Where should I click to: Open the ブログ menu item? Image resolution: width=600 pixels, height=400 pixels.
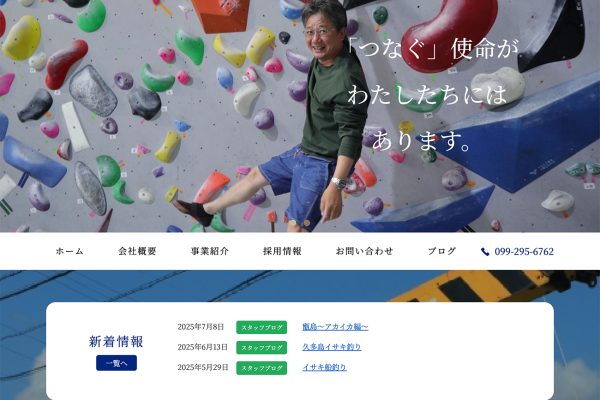tap(442, 251)
